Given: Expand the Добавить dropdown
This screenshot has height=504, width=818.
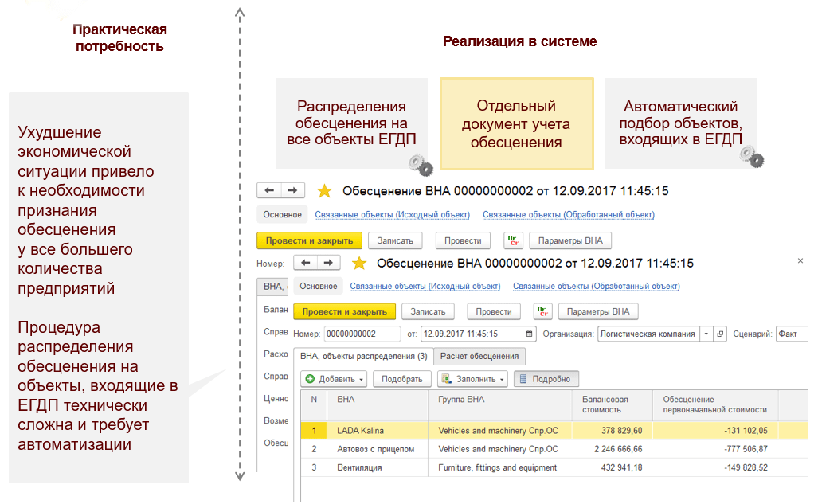Looking at the screenshot, I should [335, 379].
